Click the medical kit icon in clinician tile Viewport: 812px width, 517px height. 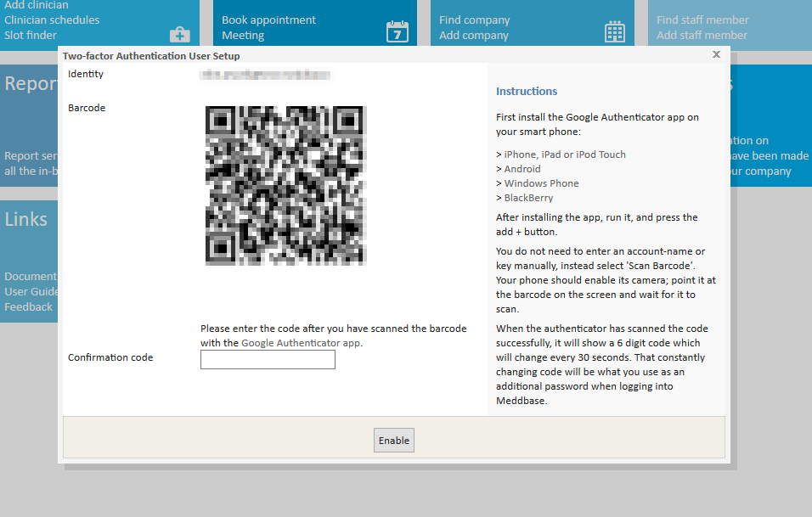(180, 34)
